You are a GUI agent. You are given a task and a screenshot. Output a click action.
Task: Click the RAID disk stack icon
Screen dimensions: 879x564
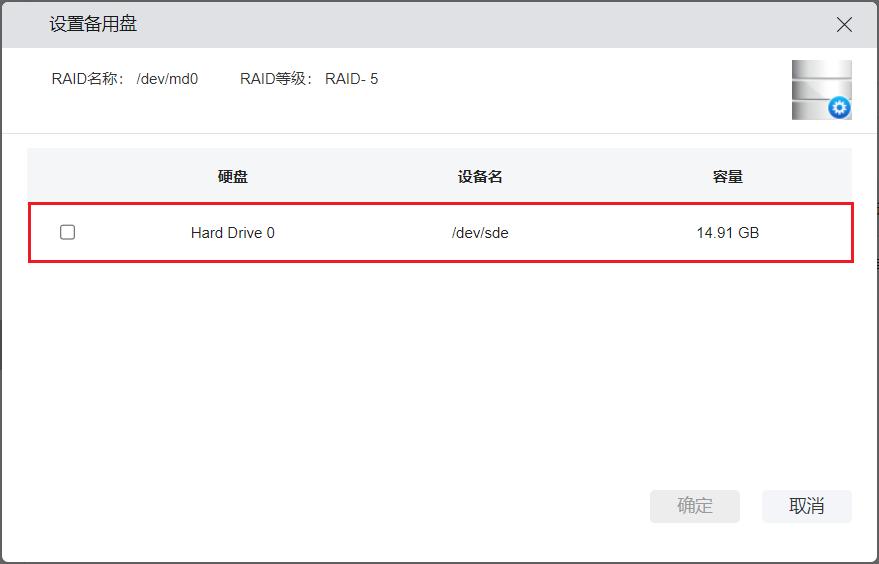tap(818, 86)
